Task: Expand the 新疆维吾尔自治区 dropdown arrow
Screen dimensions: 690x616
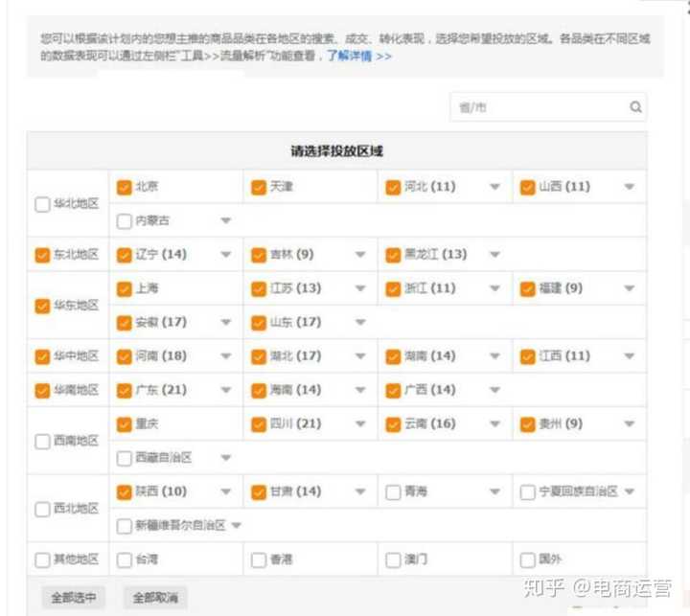Action: click(236, 526)
